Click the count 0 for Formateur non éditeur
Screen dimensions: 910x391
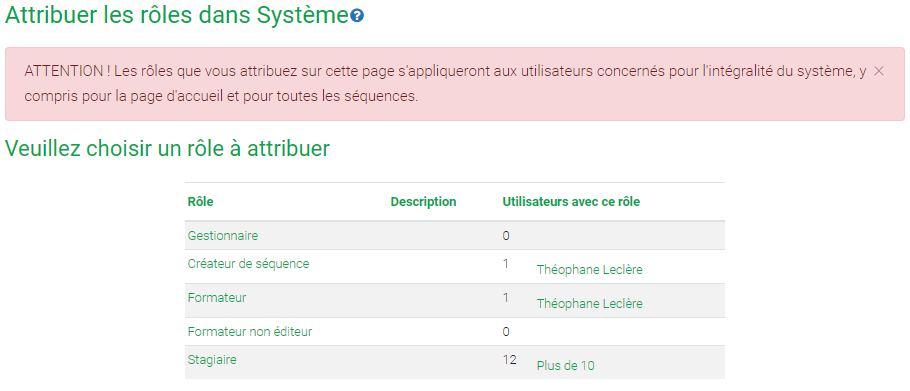(x=506, y=332)
